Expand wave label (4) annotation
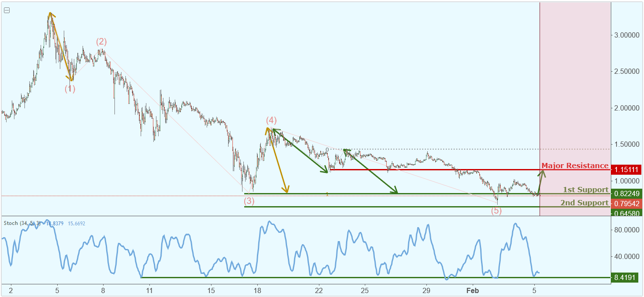The image size is (644, 297). pyautogui.click(x=272, y=120)
